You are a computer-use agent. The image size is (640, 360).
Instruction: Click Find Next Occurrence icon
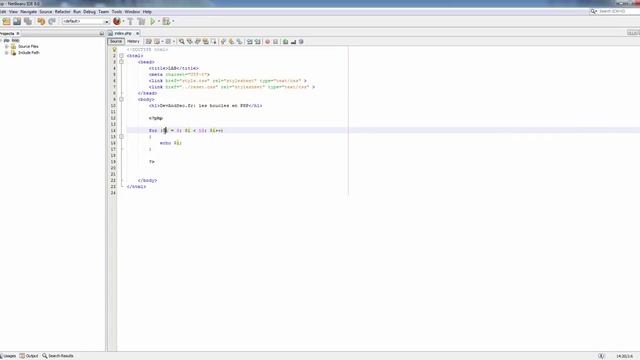198,42
